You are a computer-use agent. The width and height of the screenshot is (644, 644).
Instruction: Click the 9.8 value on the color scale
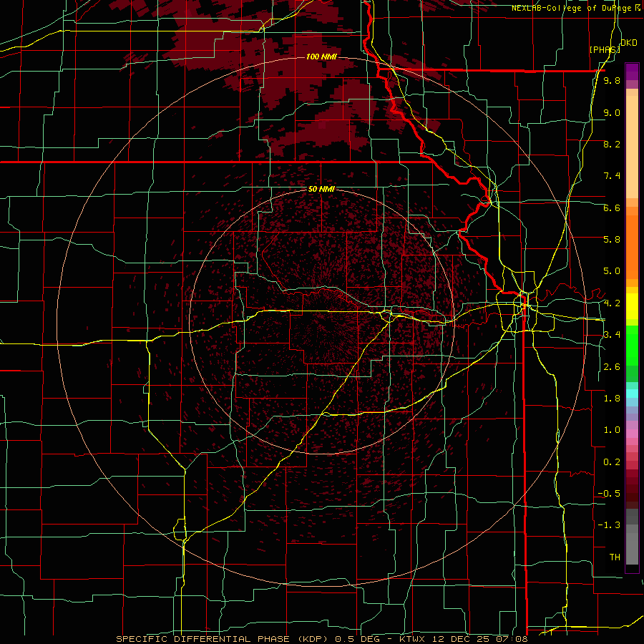(612, 80)
